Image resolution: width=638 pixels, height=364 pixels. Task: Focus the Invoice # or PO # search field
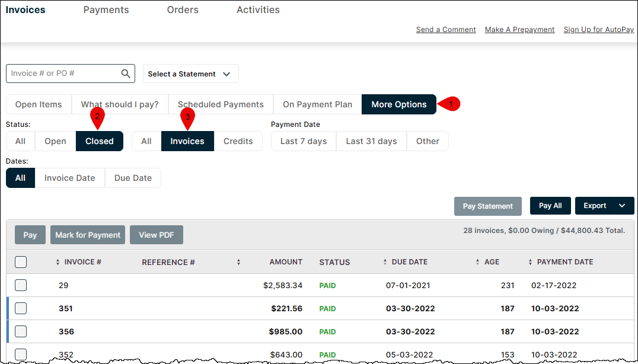[71, 74]
